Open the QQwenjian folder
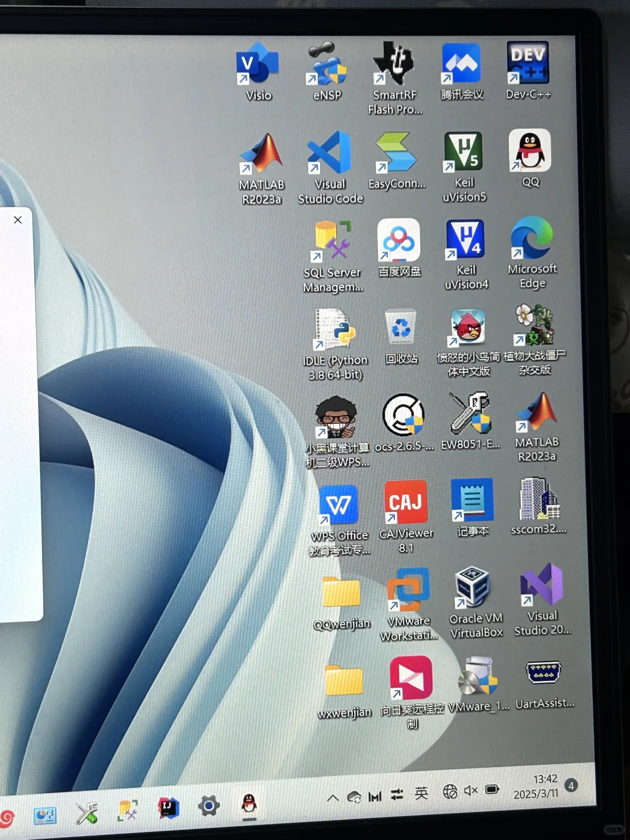Image resolution: width=630 pixels, height=840 pixels. coord(342,603)
